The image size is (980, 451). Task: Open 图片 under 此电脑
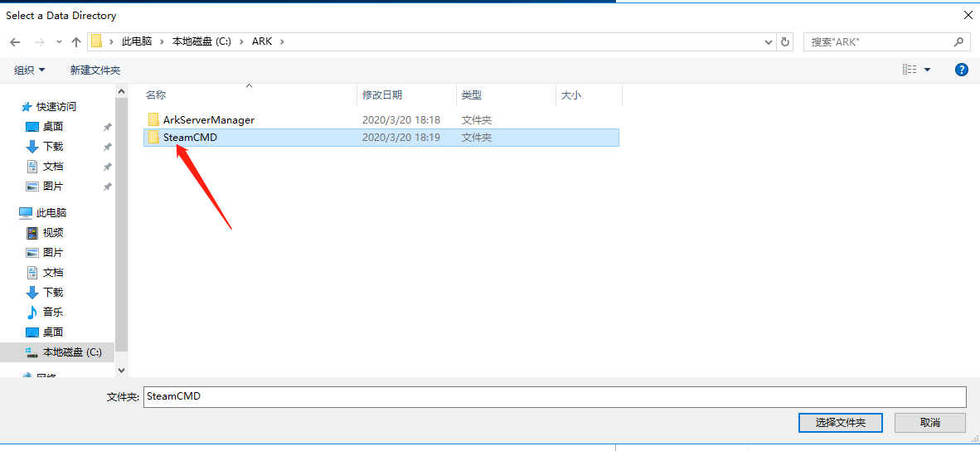click(x=53, y=253)
